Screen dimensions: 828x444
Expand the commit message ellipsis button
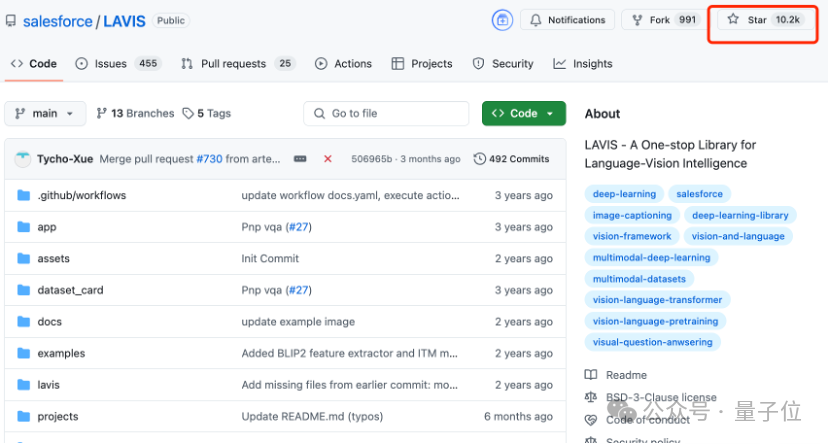(300, 159)
